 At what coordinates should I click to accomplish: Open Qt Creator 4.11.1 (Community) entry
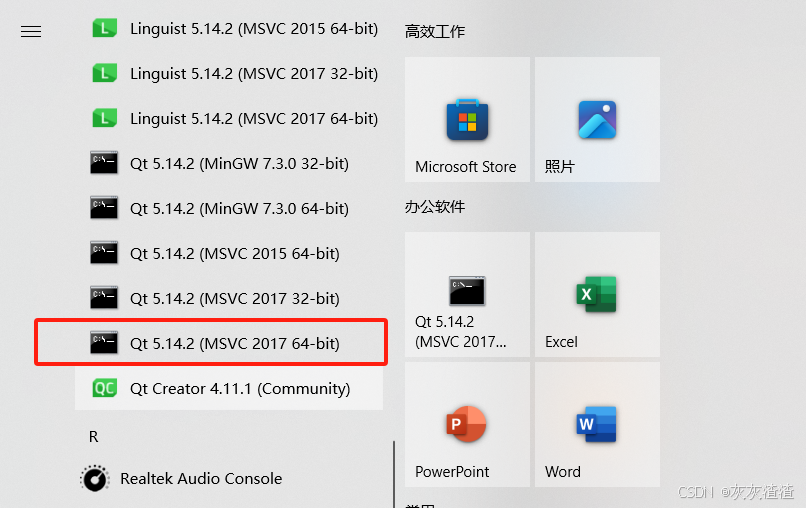click(x=229, y=388)
